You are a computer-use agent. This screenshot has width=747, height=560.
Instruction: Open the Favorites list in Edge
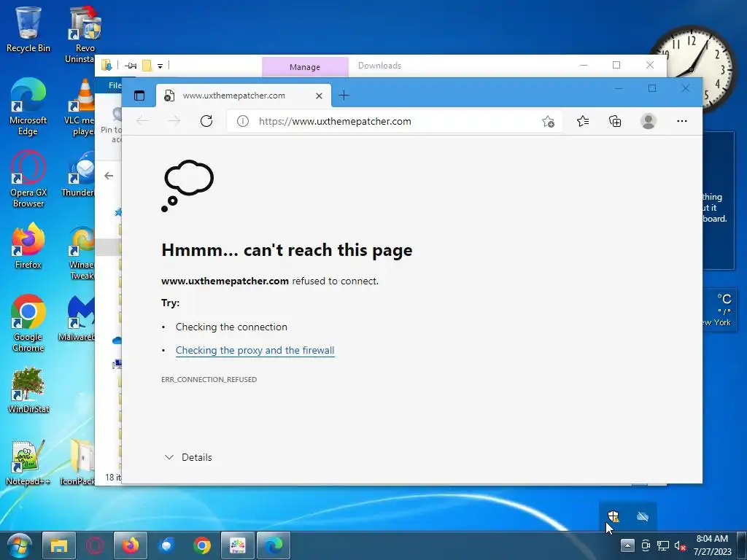click(x=583, y=121)
